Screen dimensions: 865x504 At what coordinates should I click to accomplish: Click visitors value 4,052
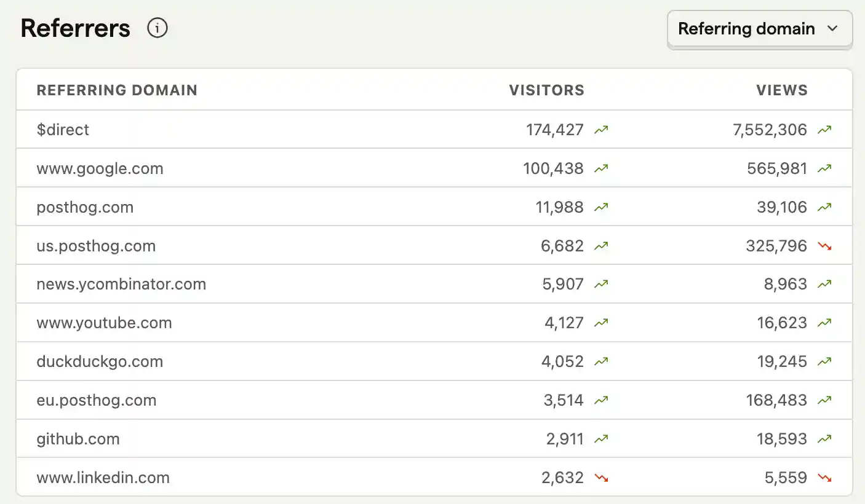562,361
